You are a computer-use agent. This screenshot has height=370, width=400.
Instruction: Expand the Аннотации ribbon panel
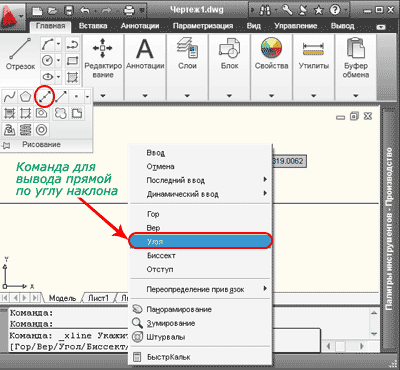tap(145, 96)
